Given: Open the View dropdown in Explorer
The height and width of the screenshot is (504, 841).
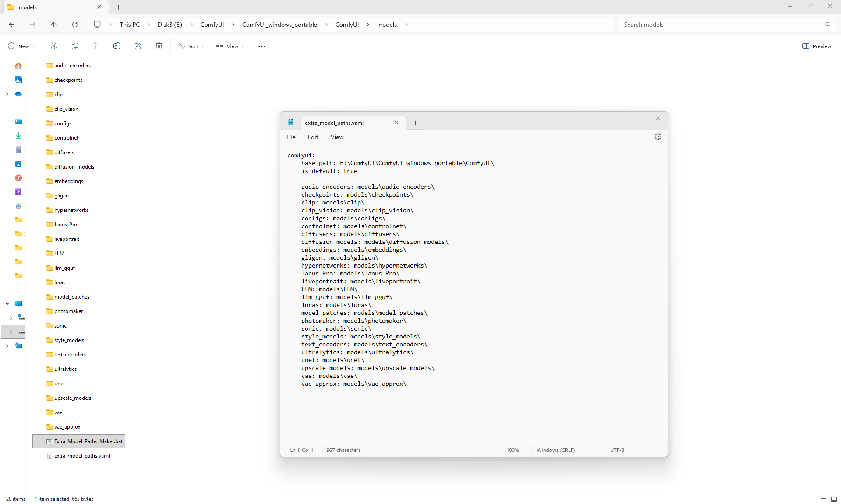Looking at the screenshot, I should pos(230,46).
